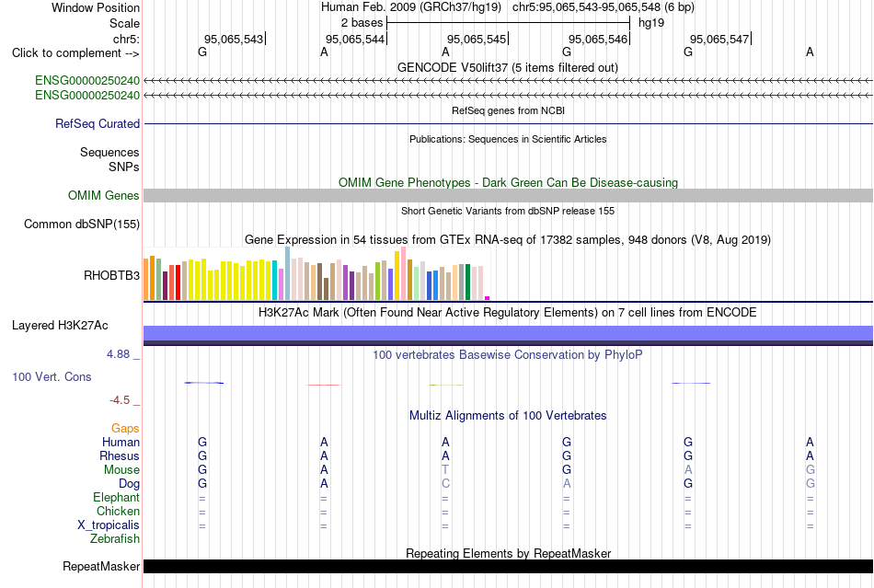Click the GENCODE V50lift37 track title

(x=508, y=67)
